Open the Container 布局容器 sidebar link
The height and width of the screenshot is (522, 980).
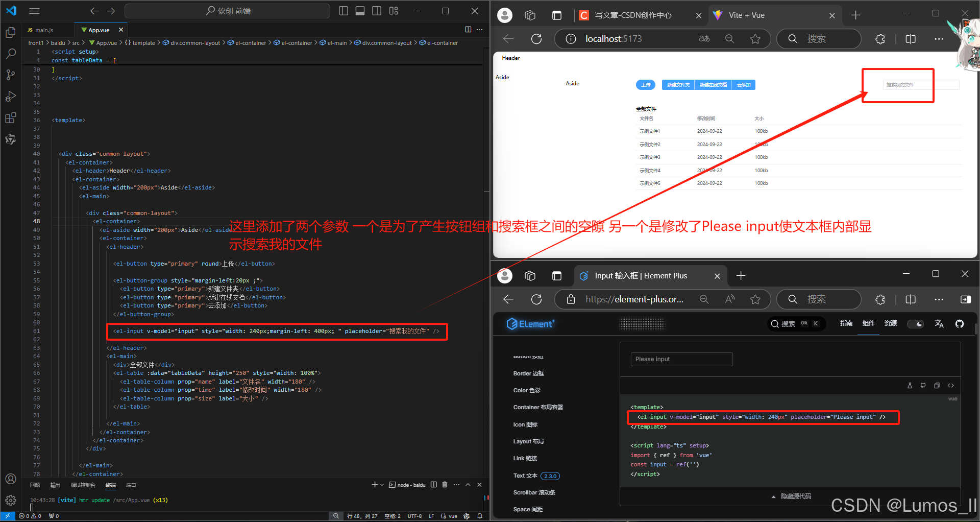tap(538, 407)
